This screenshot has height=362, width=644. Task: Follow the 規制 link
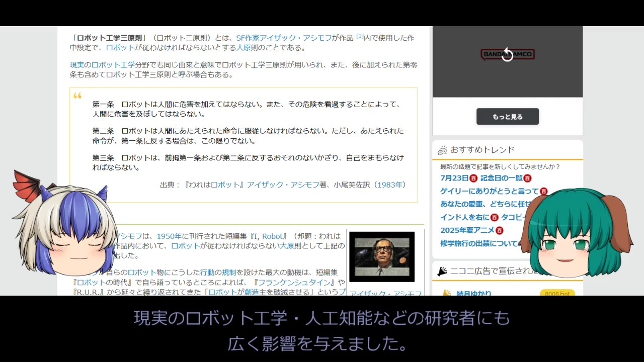[x=229, y=272]
